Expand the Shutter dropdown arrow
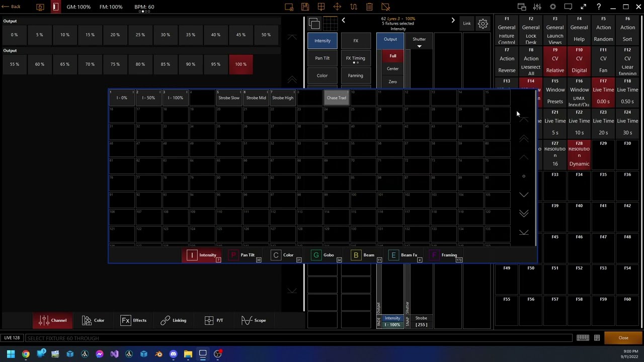644x362 pixels. pos(419,46)
